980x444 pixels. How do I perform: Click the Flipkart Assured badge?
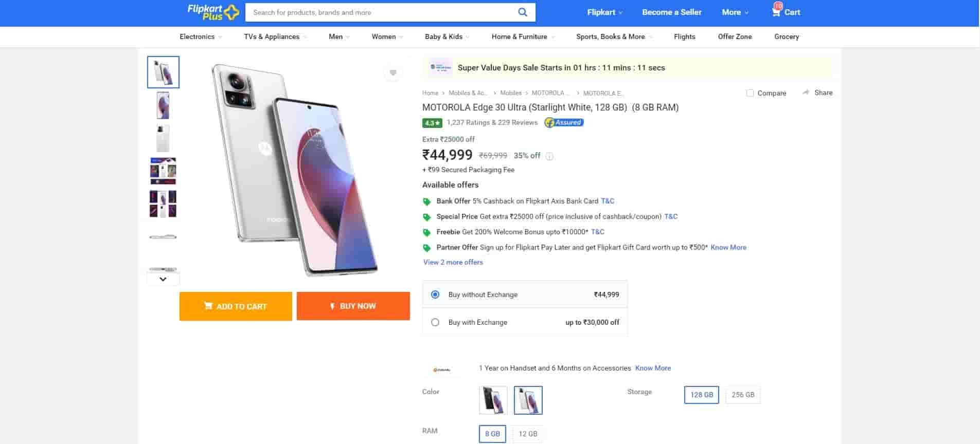coord(564,122)
